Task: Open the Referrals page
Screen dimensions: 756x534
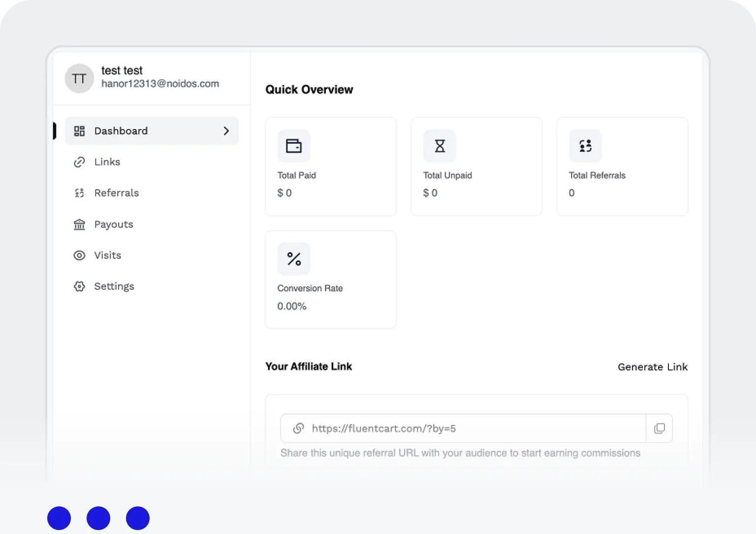Action: click(116, 193)
